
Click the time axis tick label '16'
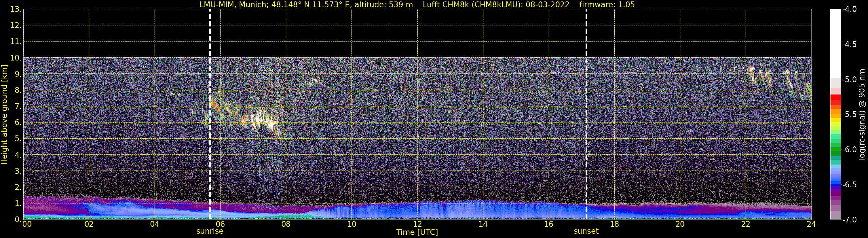tap(548, 224)
